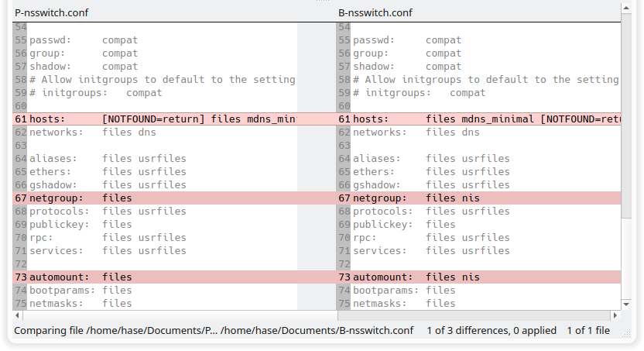Select changed hosts line 61 in left pane
The height and width of the screenshot is (351, 644).
click(155, 119)
